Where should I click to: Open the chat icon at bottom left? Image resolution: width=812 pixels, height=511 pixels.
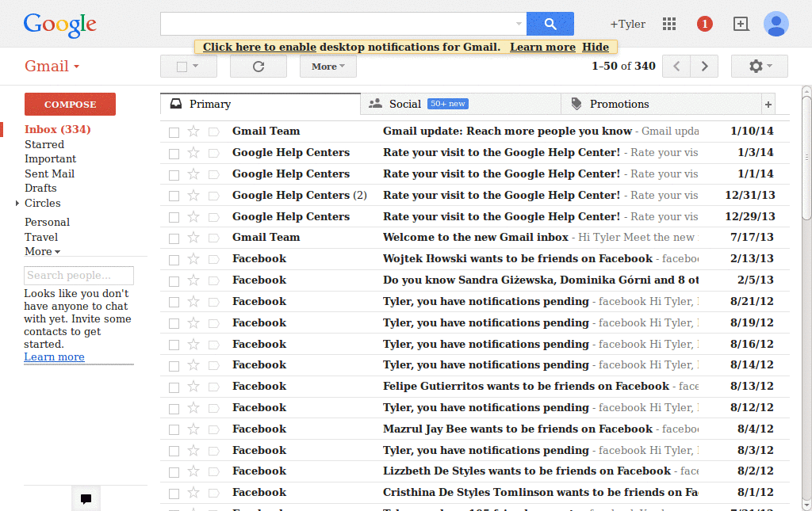click(86, 499)
